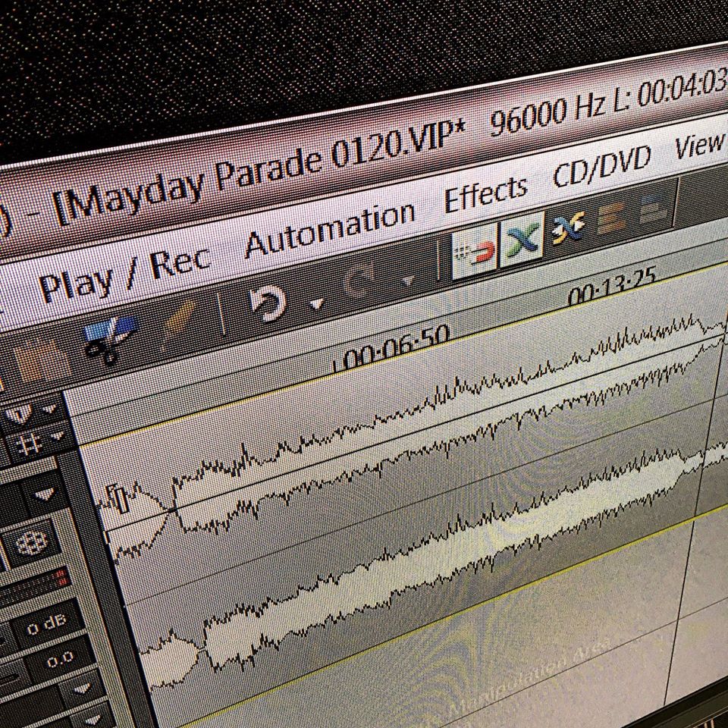Click the orange stacked-bars toolbar icon
The height and width of the screenshot is (728, 728).
click(611, 217)
